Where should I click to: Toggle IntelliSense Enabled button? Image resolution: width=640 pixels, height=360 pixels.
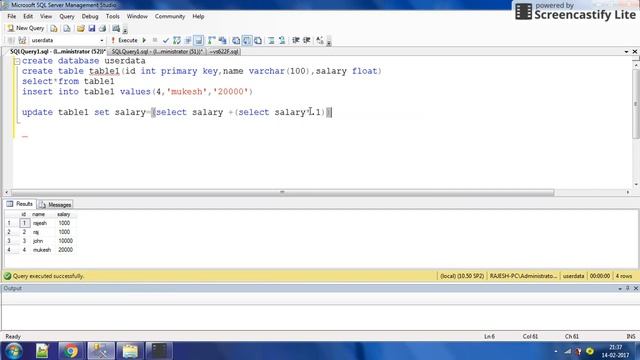tap(198, 40)
